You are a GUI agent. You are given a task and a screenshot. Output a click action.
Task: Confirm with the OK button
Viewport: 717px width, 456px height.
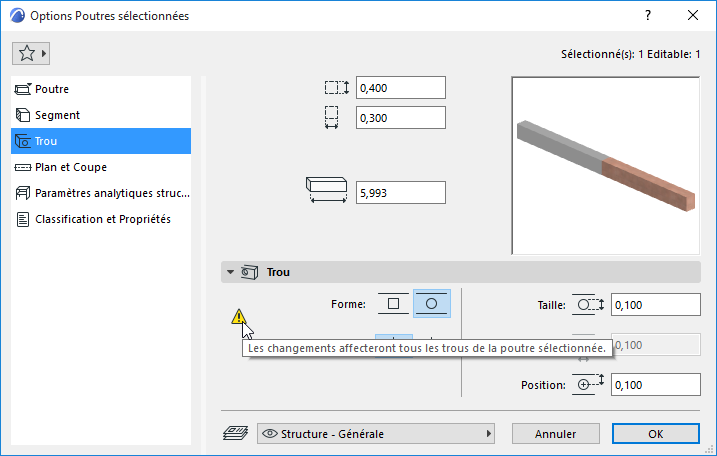click(x=655, y=434)
